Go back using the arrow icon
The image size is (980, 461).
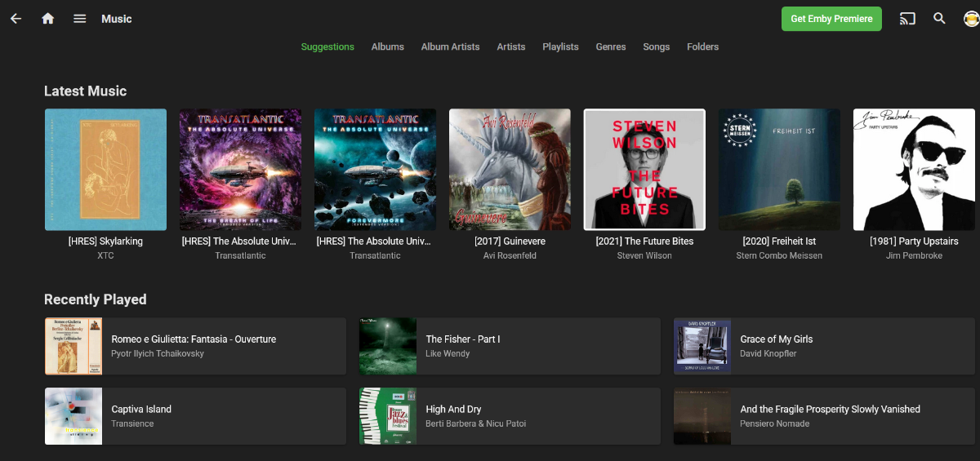click(16, 19)
